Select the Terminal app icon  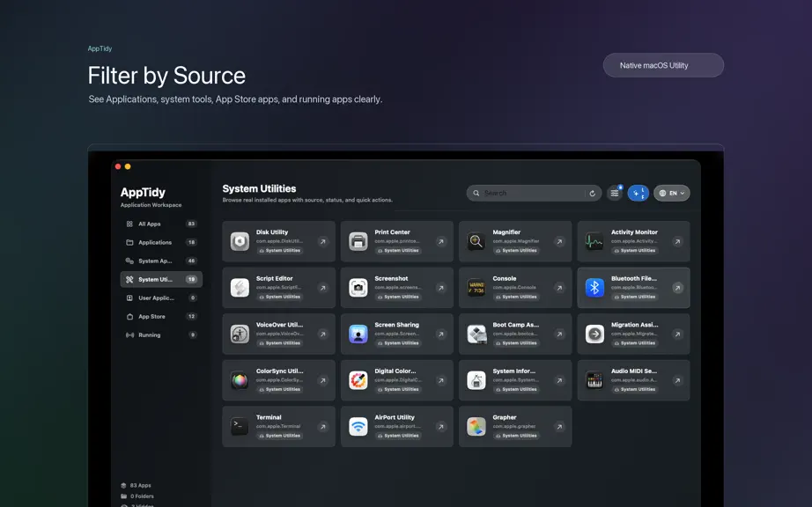[240, 426]
